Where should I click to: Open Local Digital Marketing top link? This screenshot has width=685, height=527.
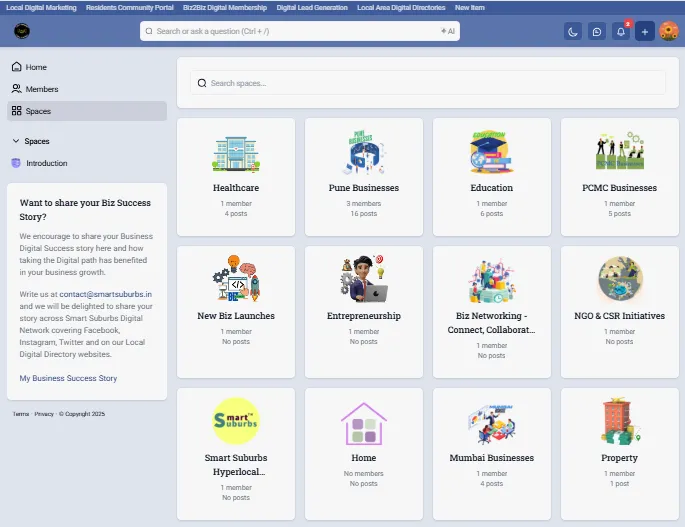pyautogui.click(x=41, y=7)
